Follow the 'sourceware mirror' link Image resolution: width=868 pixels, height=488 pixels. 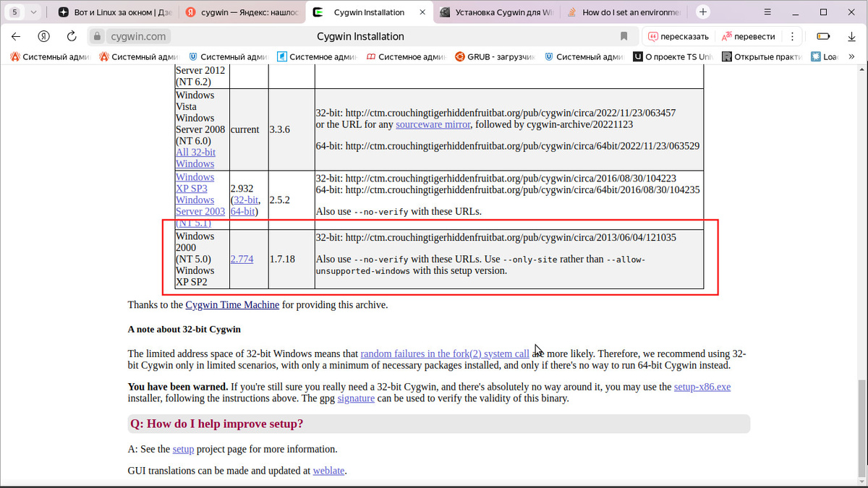(x=433, y=124)
